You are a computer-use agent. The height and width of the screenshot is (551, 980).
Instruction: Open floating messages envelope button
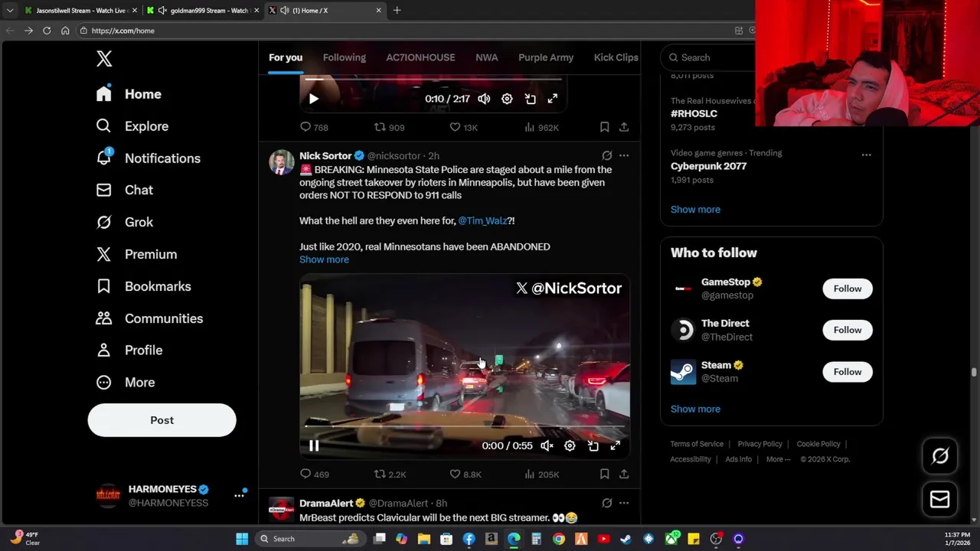940,500
